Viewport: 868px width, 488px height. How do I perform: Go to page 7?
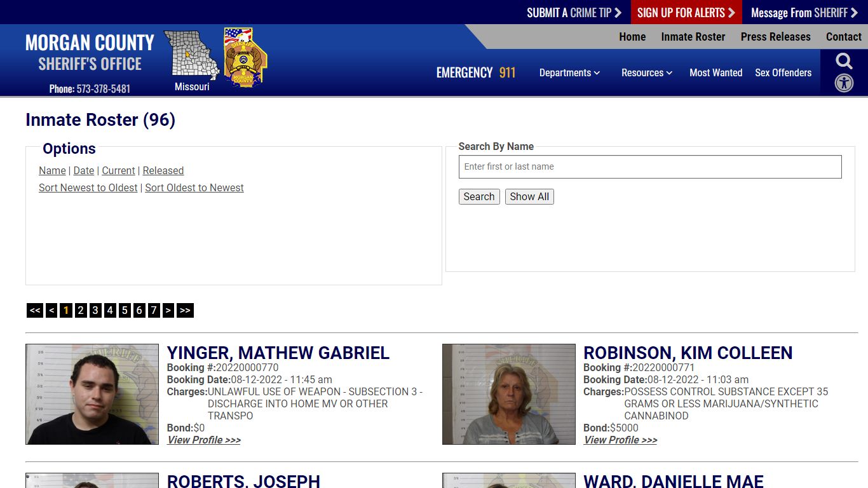coord(154,310)
